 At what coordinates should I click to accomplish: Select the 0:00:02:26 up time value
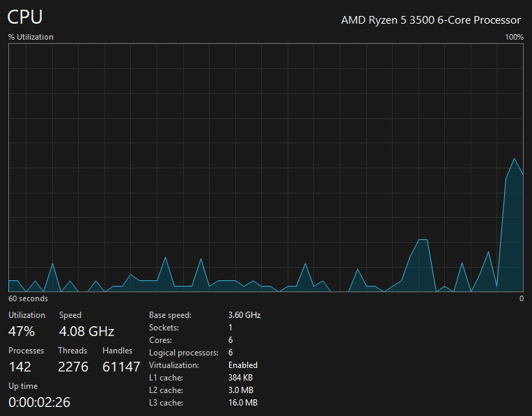[40, 403]
